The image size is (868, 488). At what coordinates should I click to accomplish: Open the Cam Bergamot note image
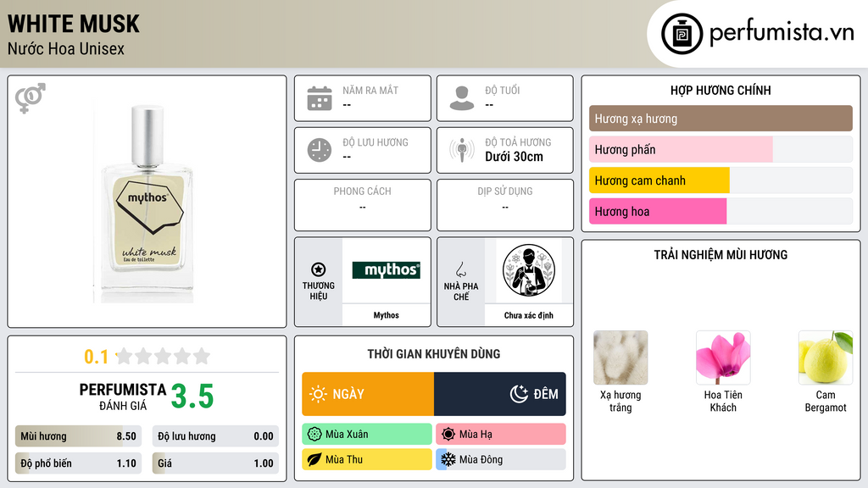826,358
